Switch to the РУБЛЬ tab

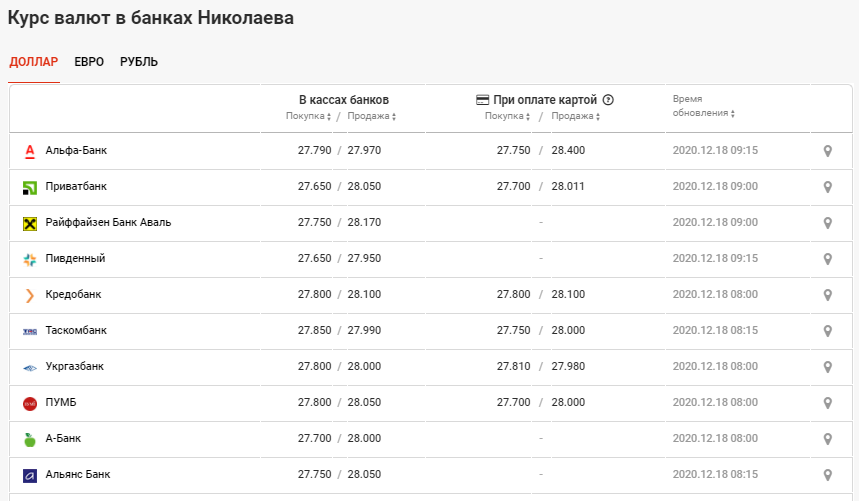coord(139,62)
